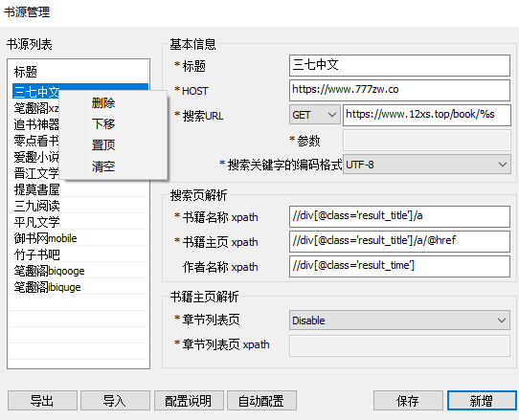Select 笔趣阁biqooge in the source list
The image size is (519, 420).
click(x=79, y=271)
